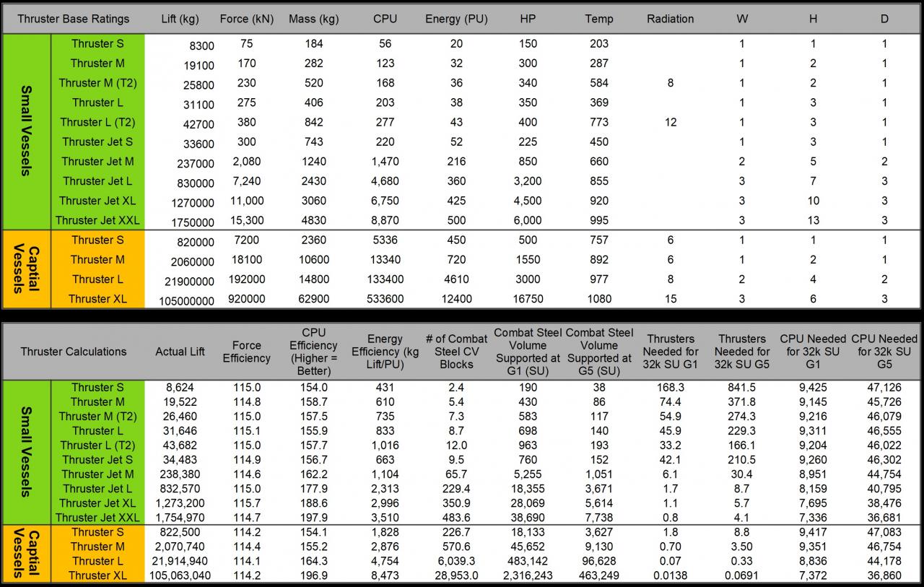Click the orange "Captial Vessels" label in the bottom table
This screenshot has width=924, height=587.
[26, 554]
